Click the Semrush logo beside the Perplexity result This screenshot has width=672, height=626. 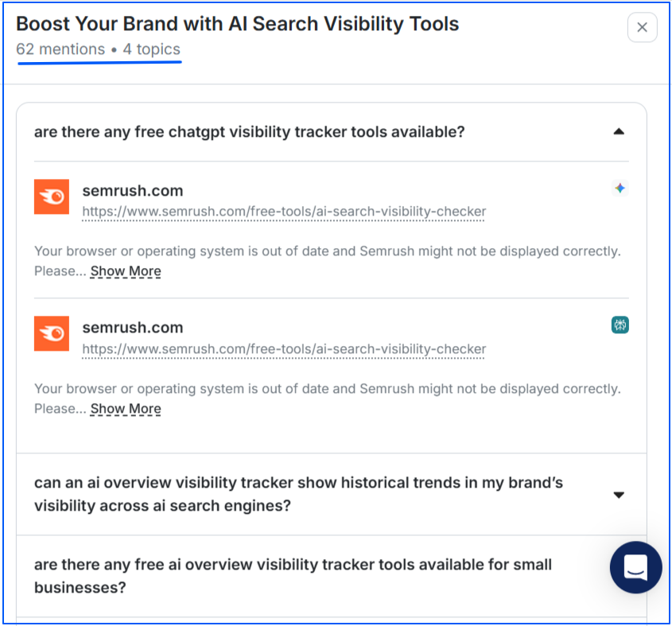(x=52, y=333)
